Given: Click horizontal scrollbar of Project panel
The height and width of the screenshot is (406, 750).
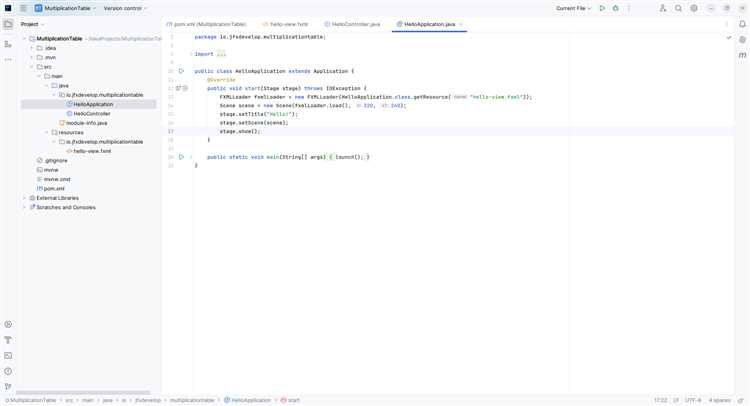Looking at the screenshot, I should point(83,393).
